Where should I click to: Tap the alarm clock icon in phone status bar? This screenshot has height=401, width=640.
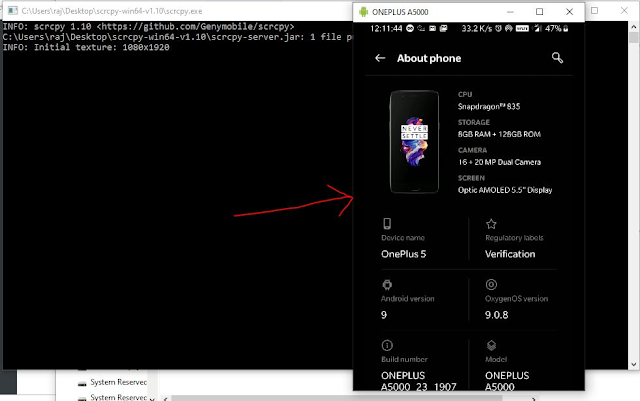[498, 29]
